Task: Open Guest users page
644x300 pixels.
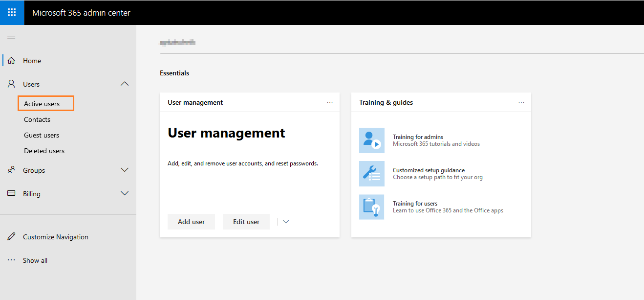Action: point(42,135)
